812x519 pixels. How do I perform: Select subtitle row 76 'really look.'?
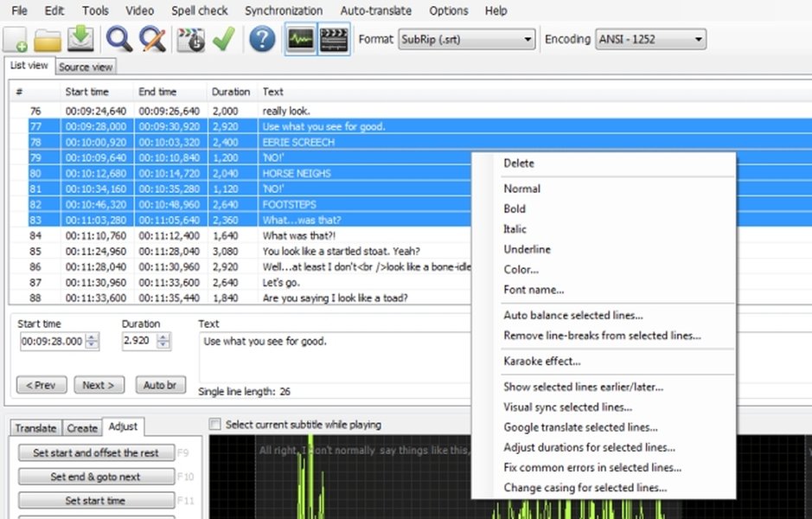(410, 111)
